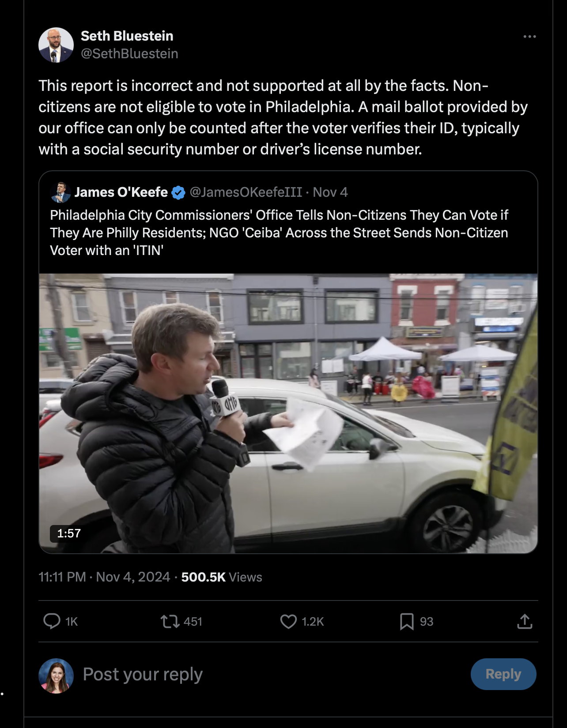Open the @SethBluestein handle link
This screenshot has width=567, height=728.
tap(129, 54)
